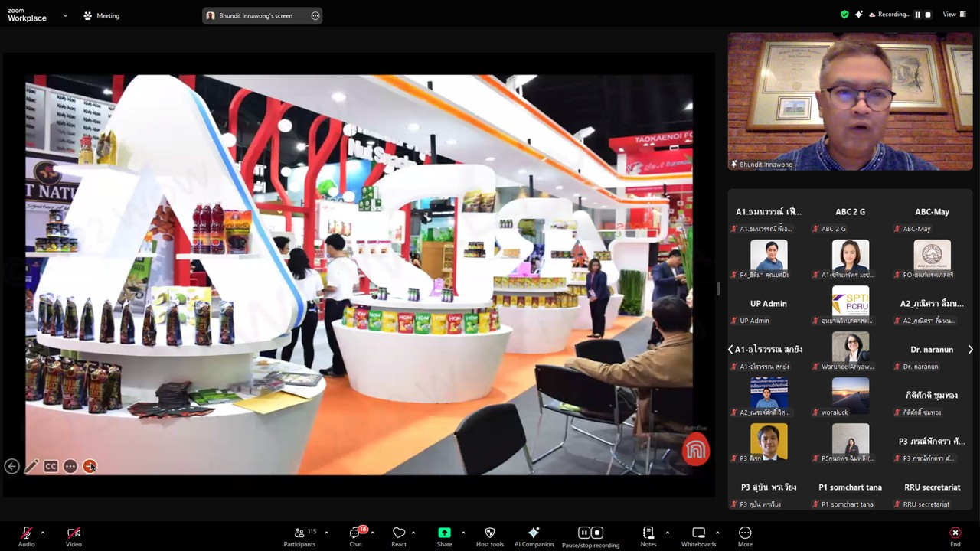Expand chat options caret

373,533
